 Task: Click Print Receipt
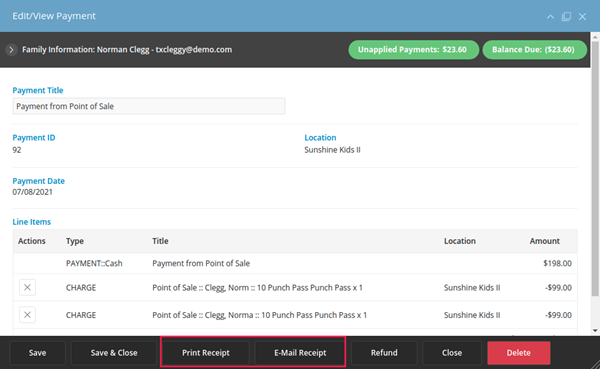click(206, 353)
